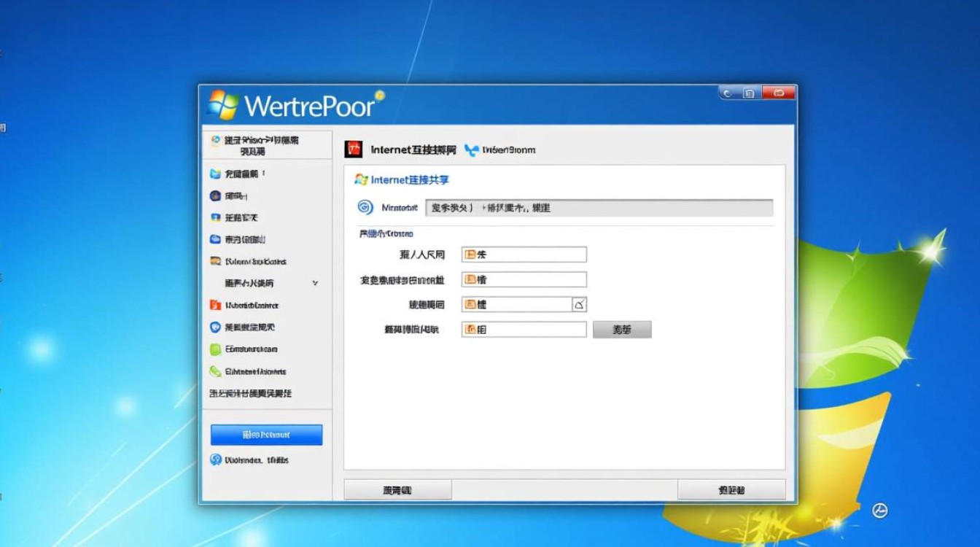Image resolution: width=980 pixels, height=547 pixels.
Task: Click the blue phone icon in the header
Action: 472,150
